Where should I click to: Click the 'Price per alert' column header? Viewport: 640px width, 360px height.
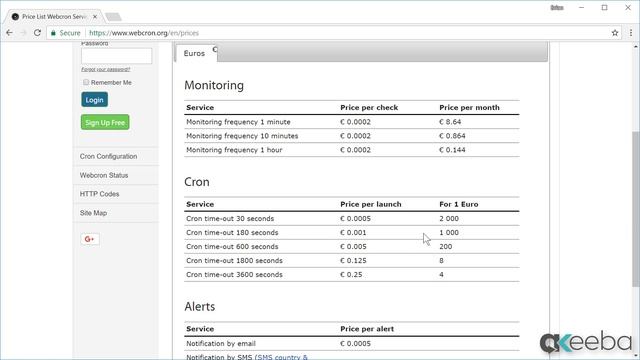[x=367, y=329]
